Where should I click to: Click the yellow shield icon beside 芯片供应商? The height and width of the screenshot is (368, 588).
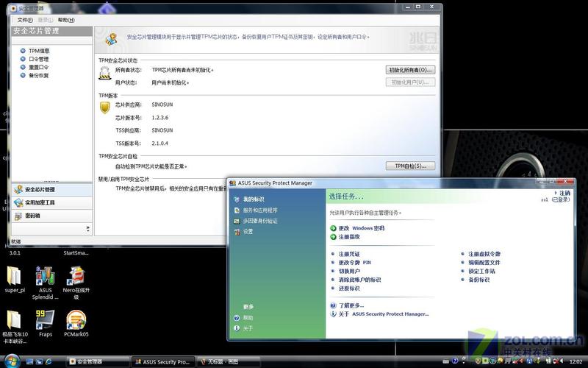click(x=104, y=107)
